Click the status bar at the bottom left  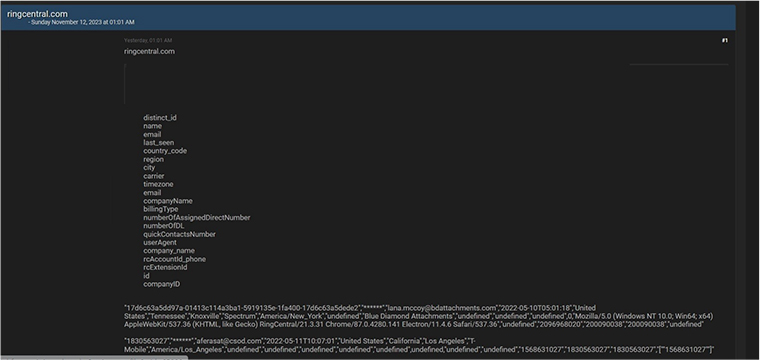[95, 358]
